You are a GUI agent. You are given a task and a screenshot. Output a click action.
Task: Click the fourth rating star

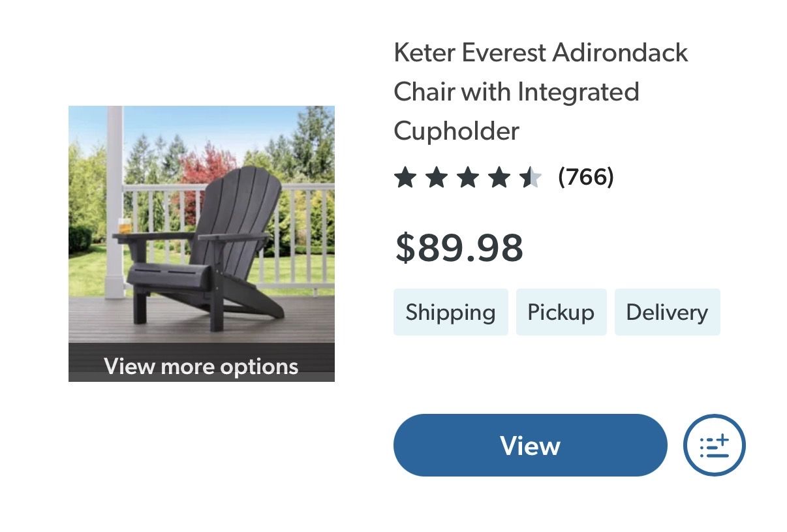coord(499,177)
